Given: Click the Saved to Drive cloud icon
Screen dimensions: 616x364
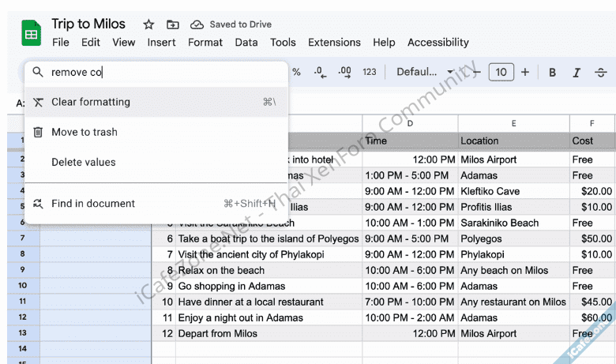Looking at the screenshot, I should [197, 24].
